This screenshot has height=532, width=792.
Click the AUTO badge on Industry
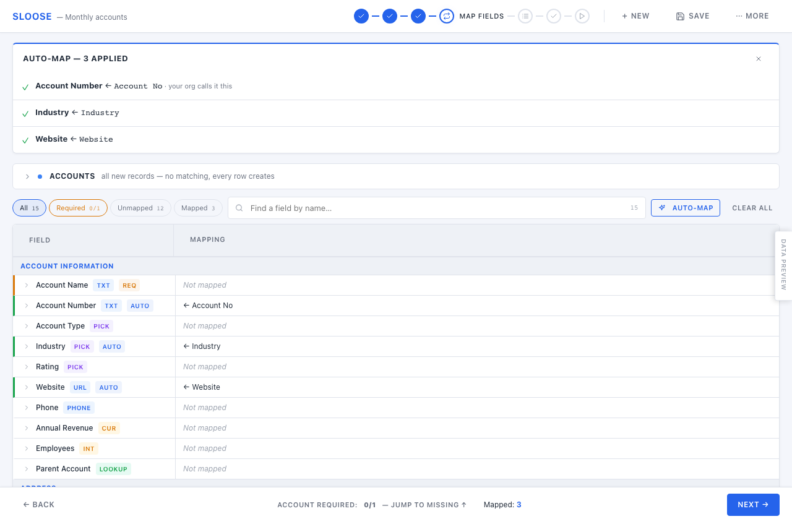[112, 346]
